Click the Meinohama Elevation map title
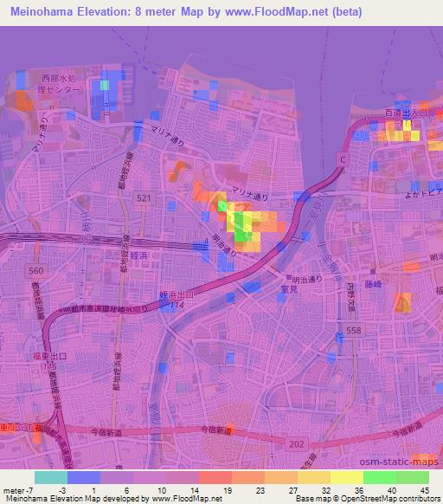This screenshot has width=443, height=504. [186, 12]
